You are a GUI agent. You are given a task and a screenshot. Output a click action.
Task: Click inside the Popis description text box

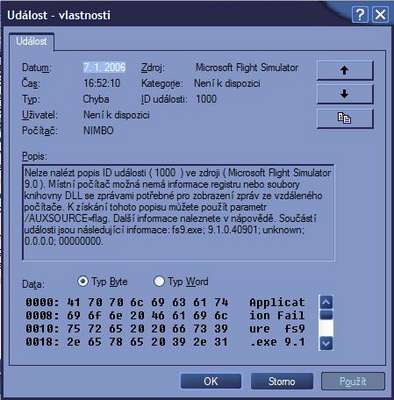[178, 212]
